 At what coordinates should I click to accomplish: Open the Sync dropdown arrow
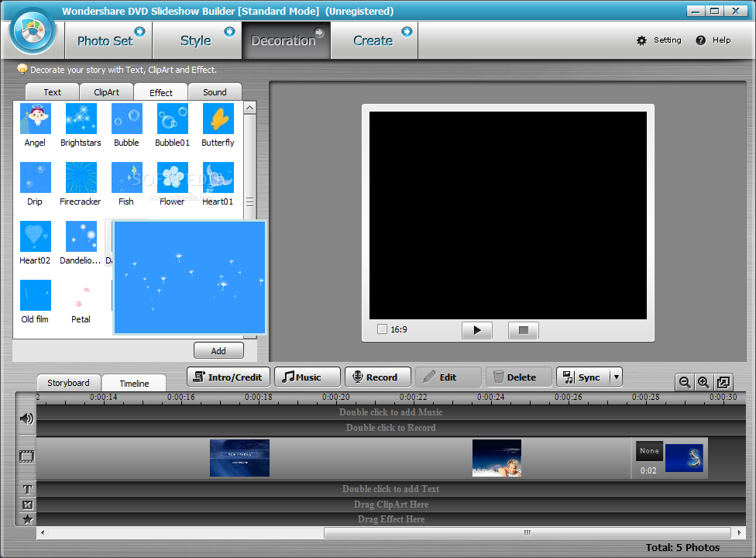[616, 377]
